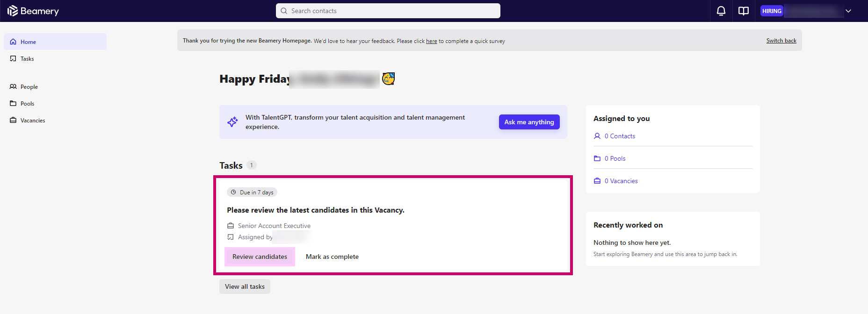This screenshot has height=314, width=868.
Task: Click View all tasks button
Action: pyautogui.click(x=245, y=286)
